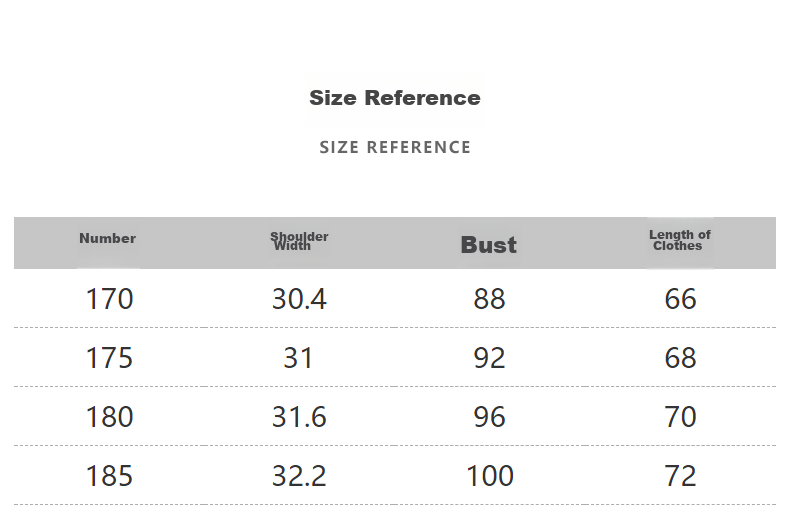The width and height of the screenshot is (790, 505).
Task: Click the Size Reference bold heading
Action: 394,98
